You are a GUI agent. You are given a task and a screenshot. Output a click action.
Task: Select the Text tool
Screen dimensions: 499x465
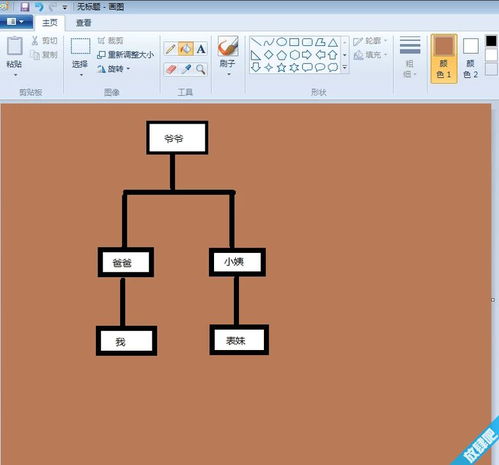coord(201,49)
